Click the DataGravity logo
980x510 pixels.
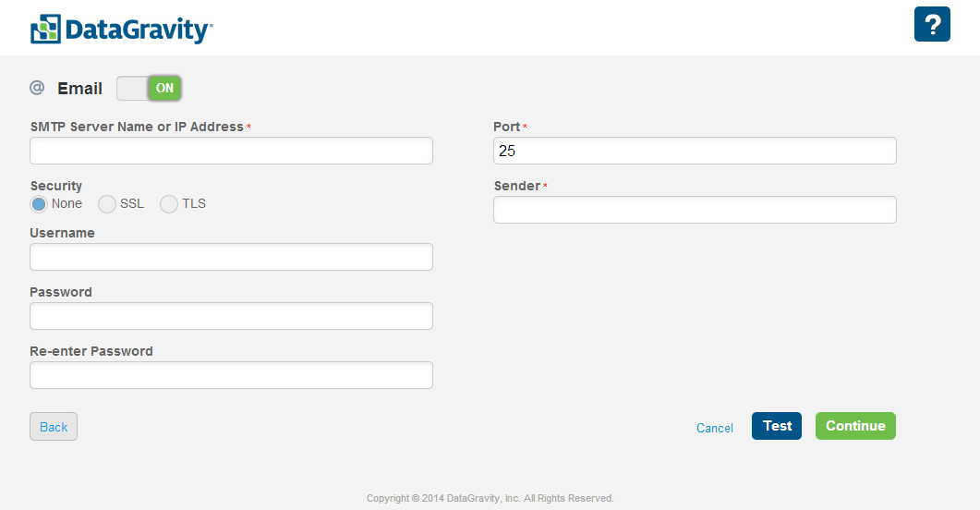(122, 29)
